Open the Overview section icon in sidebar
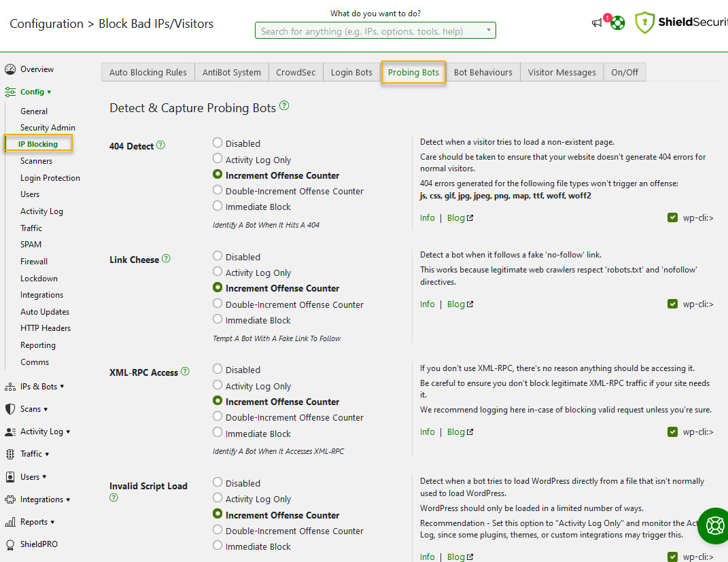728x562 pixels. click(11, 69)
